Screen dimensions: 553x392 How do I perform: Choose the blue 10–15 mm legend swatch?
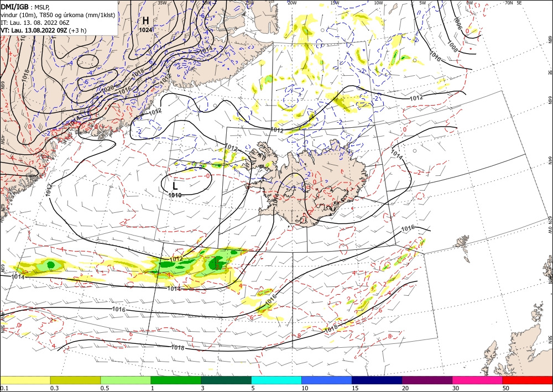pos(327,380)
